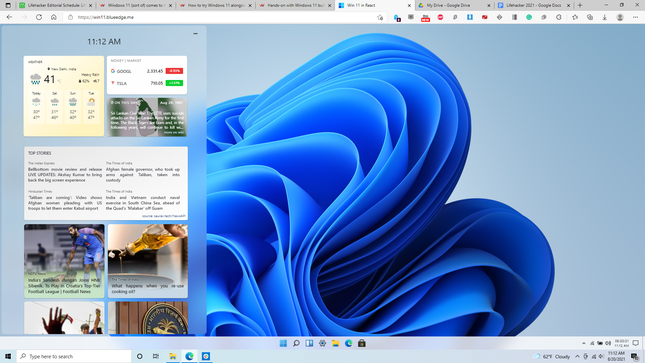Switch to the How to try Windows 11 tab
Screen dimensions: 645x363
pyautogui.click(x=215, y=5)
